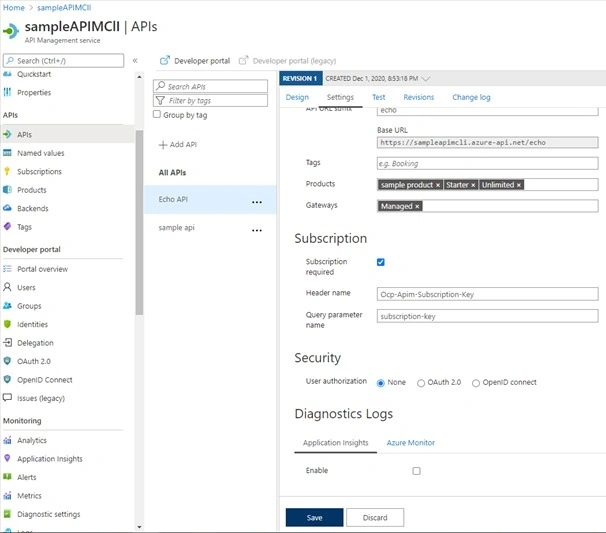Click the Discard button

(x=375, y=517)
